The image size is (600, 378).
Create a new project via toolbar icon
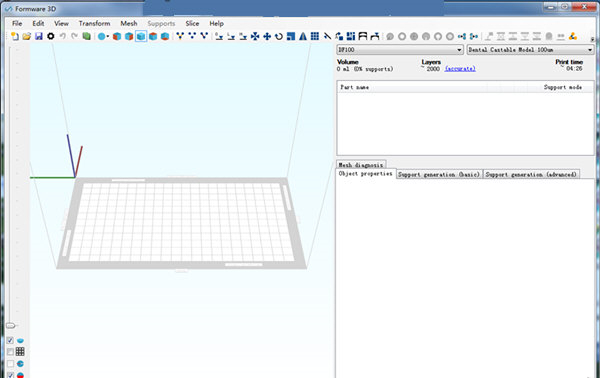[15, 36]
